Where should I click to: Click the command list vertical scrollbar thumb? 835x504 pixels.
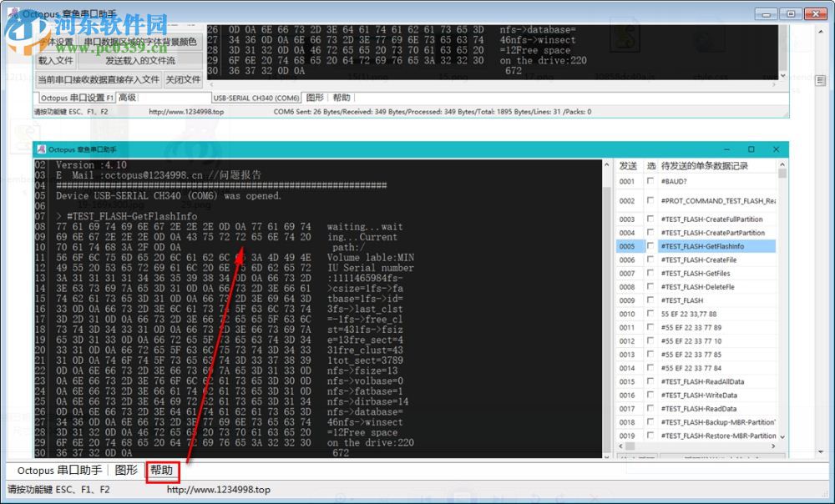point(782,173)
